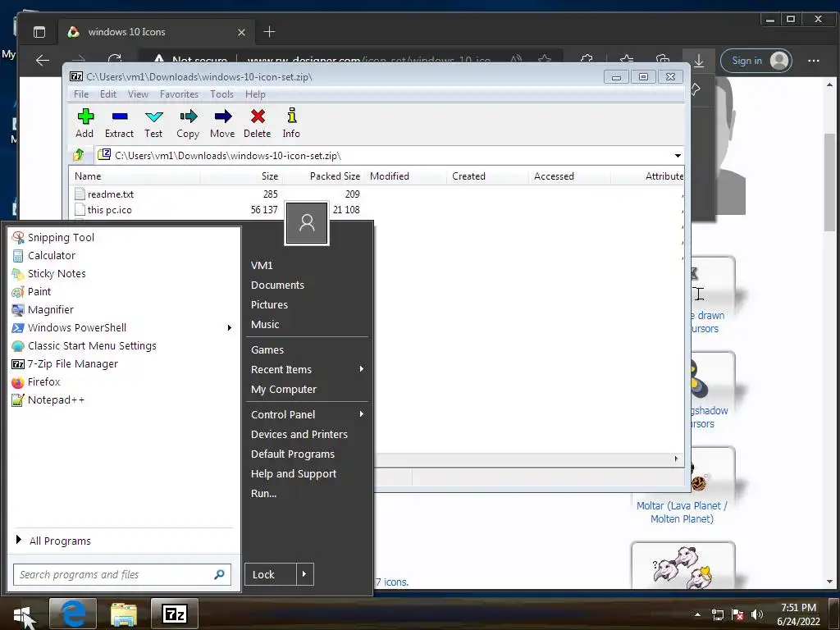Extract files using 7-Zip Extract icon
Image resolution: width=840 pixels, height=630 pixels.
(x=119, y=123)
